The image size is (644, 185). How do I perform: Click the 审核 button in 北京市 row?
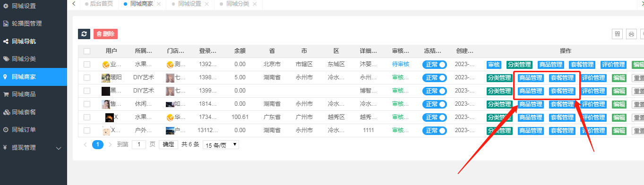(494, 65)
